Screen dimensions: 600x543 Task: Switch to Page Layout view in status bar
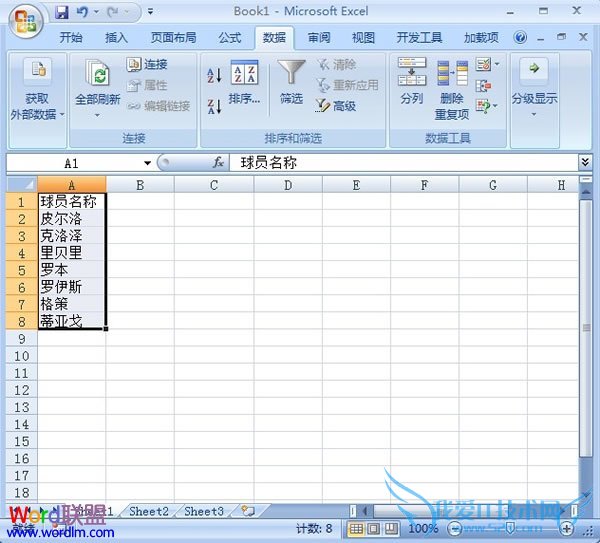pyautogui.click(x=375, y=528)
